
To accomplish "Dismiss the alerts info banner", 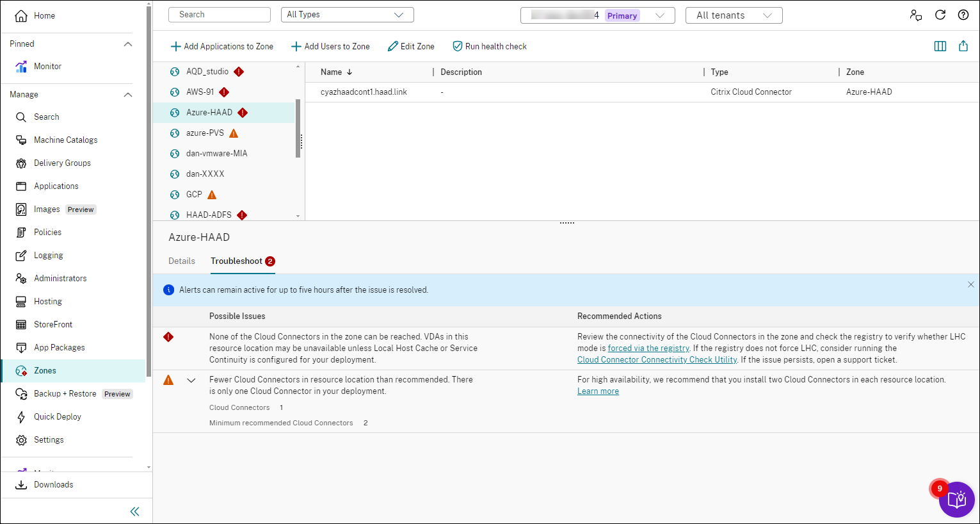I will point(970,284).
